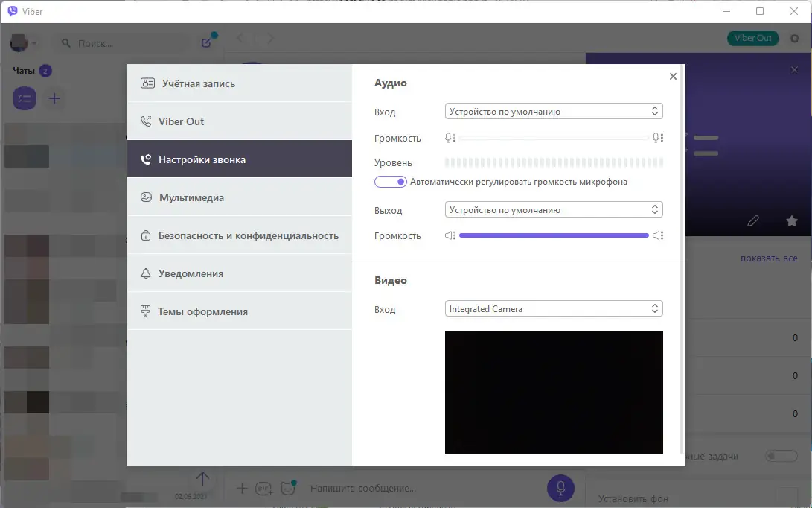Click the star favorite icon in info panel
812x508 pixels.
(792, 221)
